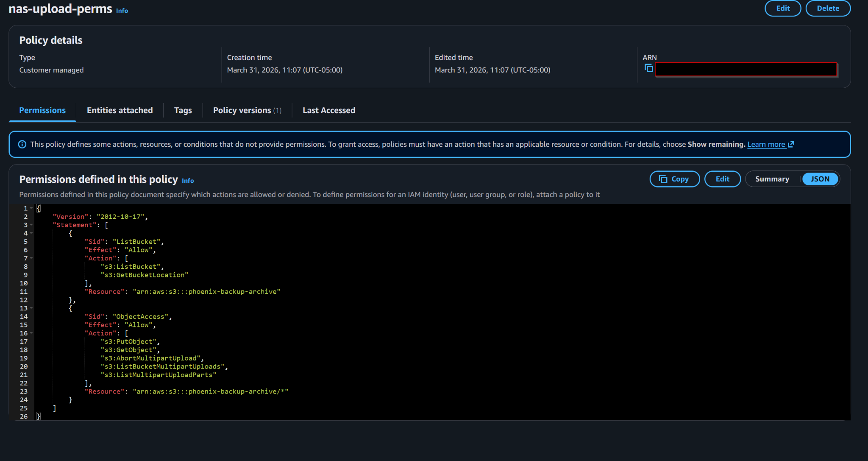This screenshot has width=868, height=461.
Task: Click "s3:ListMultipartUploadParts" in the code
Action: 159,375
